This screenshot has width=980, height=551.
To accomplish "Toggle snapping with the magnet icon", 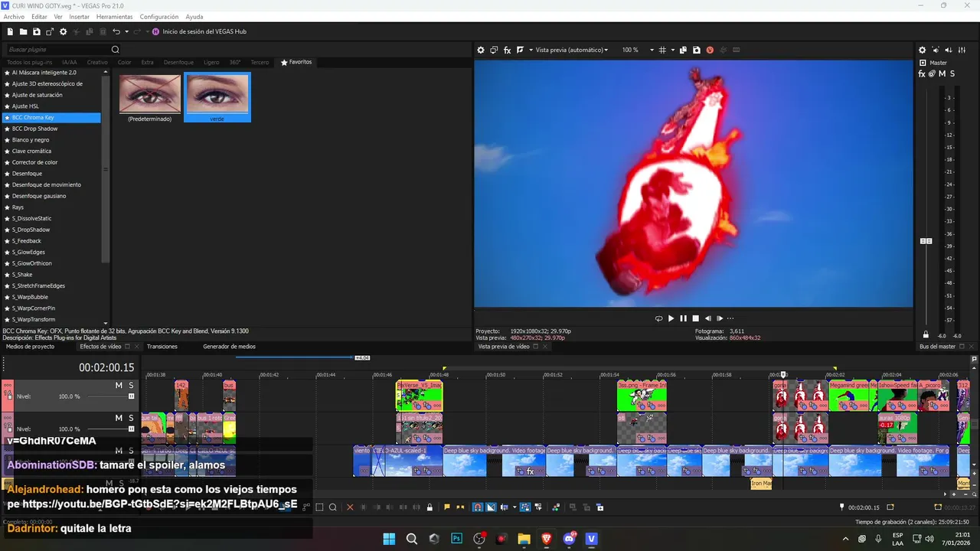I will pyautogui.click(x=478, y=507).
